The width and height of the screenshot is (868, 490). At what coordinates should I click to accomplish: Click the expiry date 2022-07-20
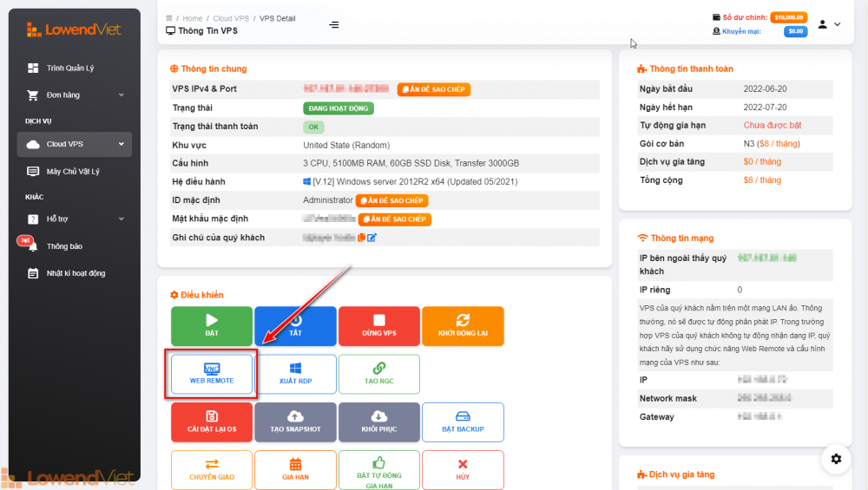(765, 108)
